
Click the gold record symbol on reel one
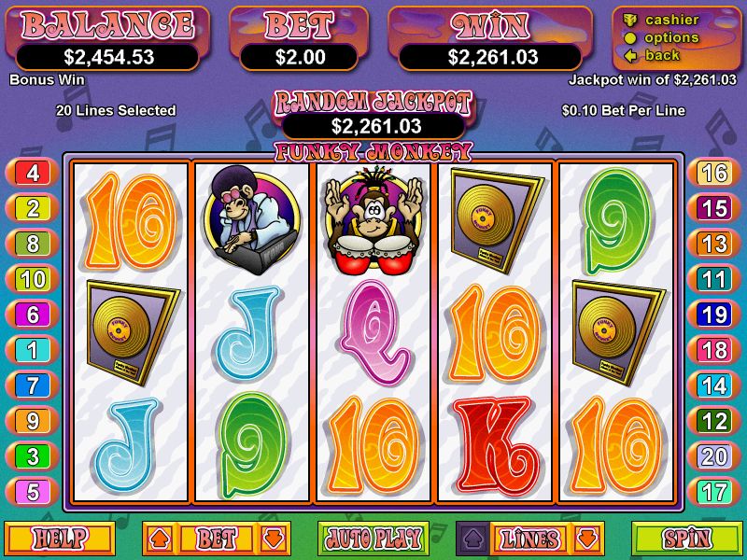(x=133, y=333)
